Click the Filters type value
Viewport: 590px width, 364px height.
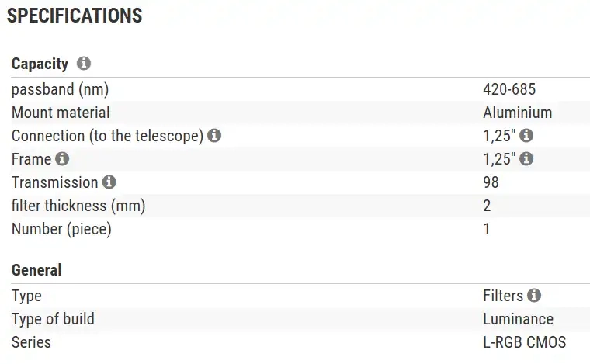click(x=503, y=296)
